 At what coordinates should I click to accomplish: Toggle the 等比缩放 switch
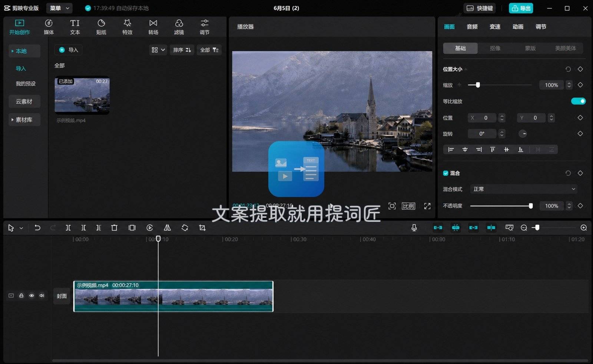point(578,101)
